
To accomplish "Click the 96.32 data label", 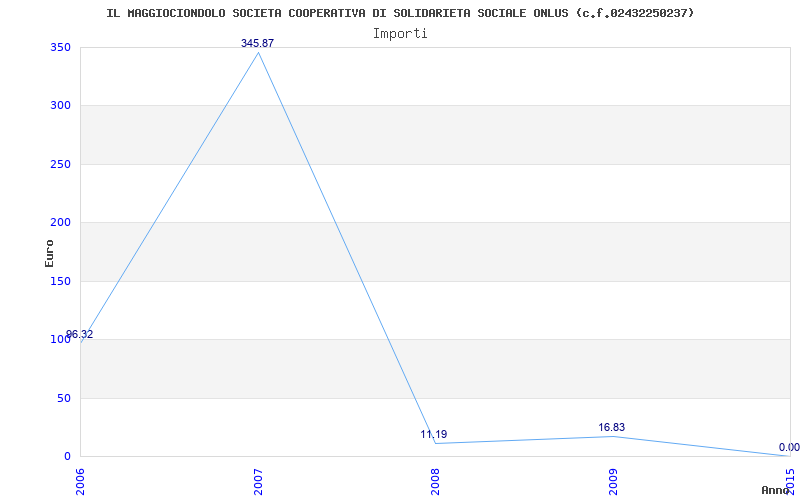I will point(80,335).
